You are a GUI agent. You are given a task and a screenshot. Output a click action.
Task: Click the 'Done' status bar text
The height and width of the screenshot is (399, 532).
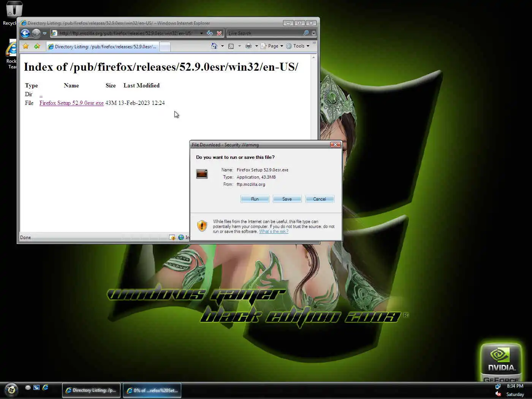tap(25, 237)
